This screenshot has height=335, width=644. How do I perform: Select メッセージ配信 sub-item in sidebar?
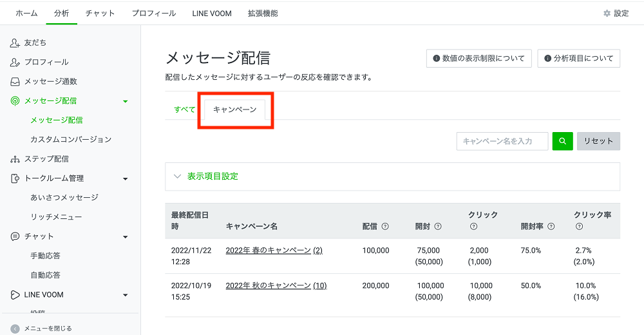click(57, 120)
